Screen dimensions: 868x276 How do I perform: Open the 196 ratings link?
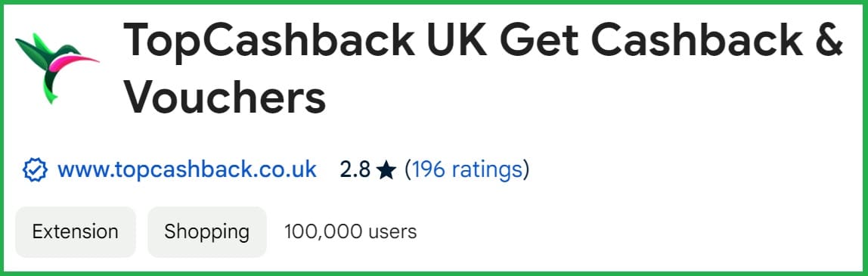[x=467, y=170]
